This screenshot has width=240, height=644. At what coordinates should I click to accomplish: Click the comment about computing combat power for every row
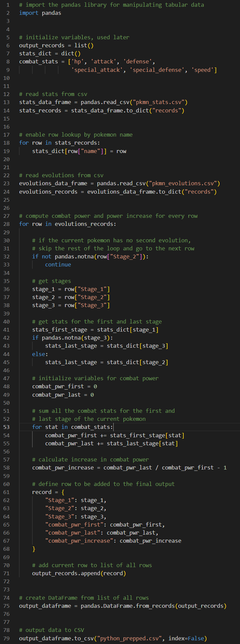[x=108, y=216]
